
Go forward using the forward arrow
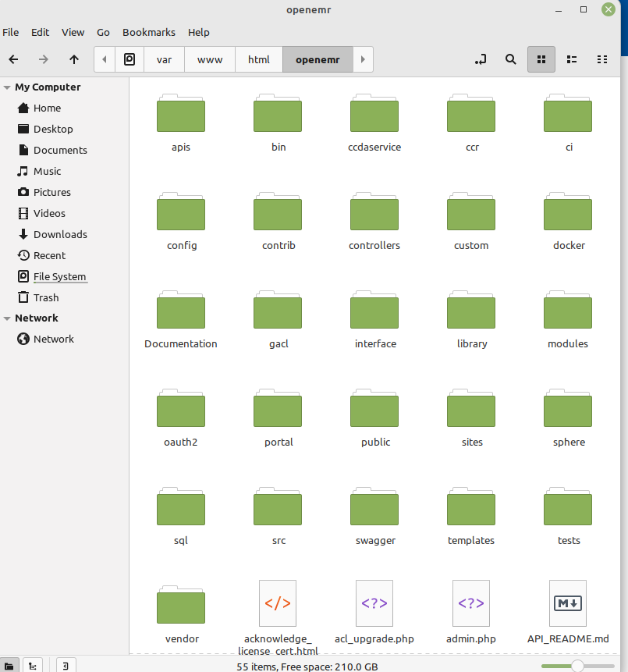(x=43, y=59)
